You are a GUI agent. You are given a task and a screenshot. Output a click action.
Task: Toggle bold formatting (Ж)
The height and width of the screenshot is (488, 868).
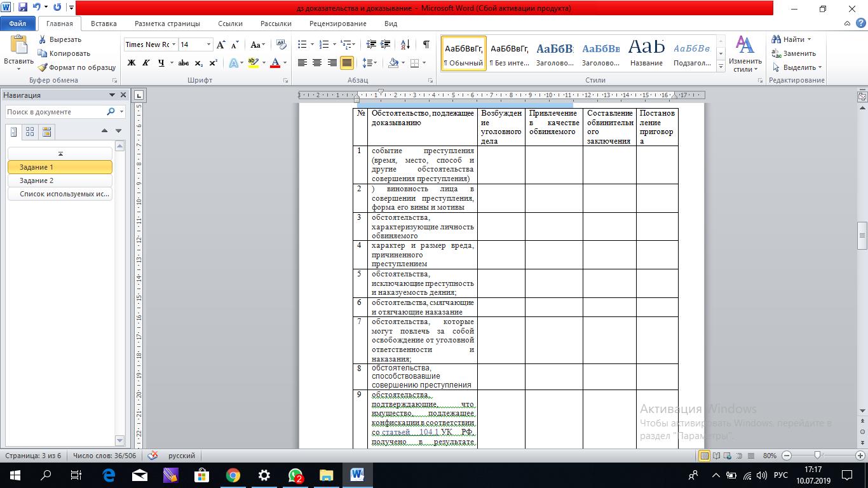point(132,63)
